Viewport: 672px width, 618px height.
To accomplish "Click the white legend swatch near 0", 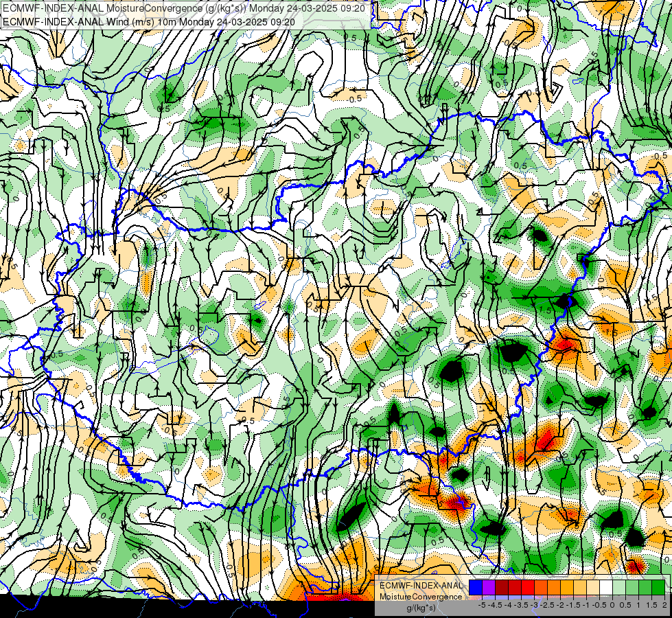I will pos(606,587).
